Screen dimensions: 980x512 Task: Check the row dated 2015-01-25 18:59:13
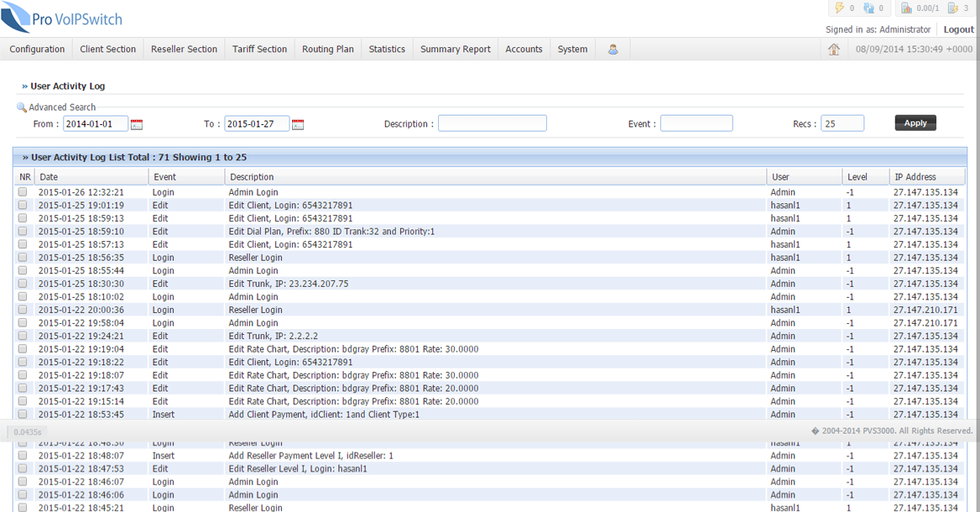[23, 218]
